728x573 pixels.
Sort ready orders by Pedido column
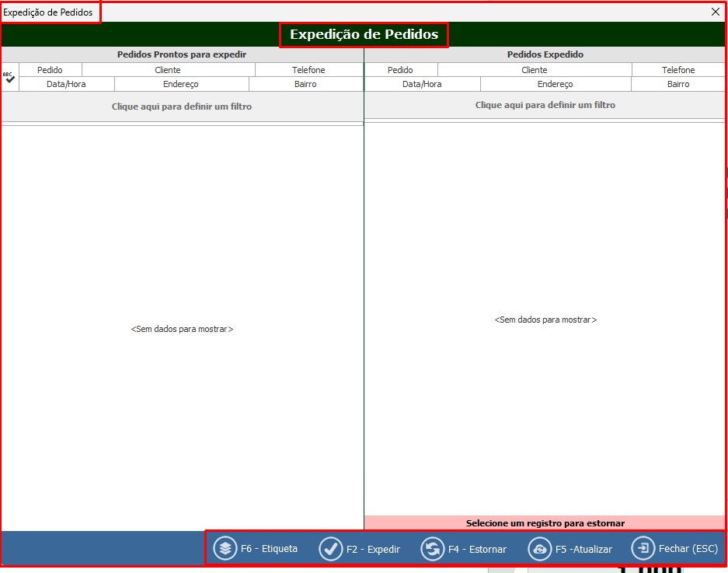click(x=50, y=70)
